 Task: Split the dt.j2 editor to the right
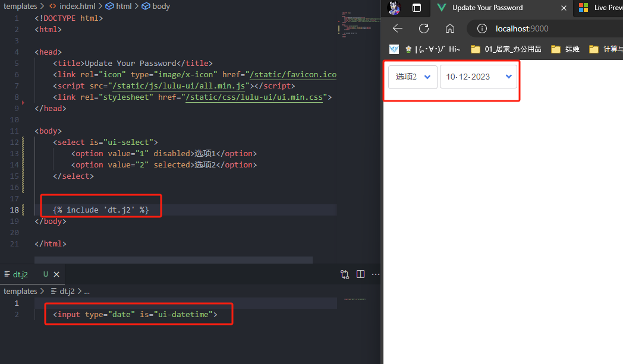[x=360, y=274]
